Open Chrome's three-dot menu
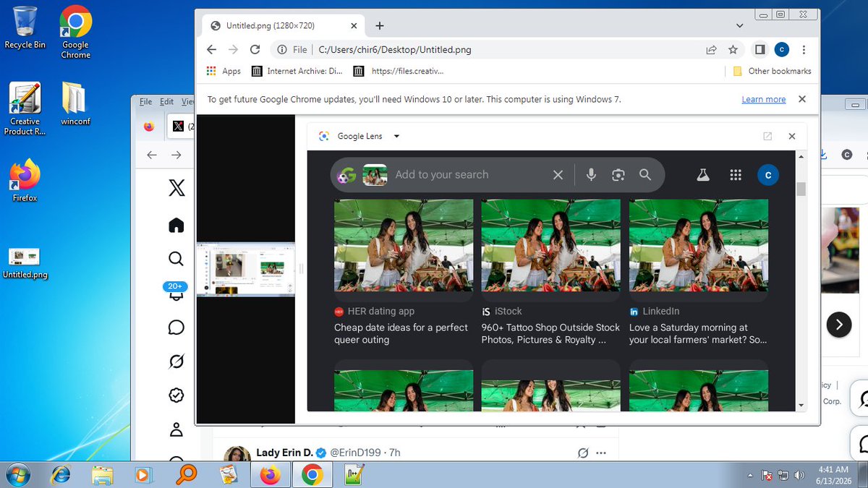The height and width of the screenshot is (488, 868). [804, 50]
